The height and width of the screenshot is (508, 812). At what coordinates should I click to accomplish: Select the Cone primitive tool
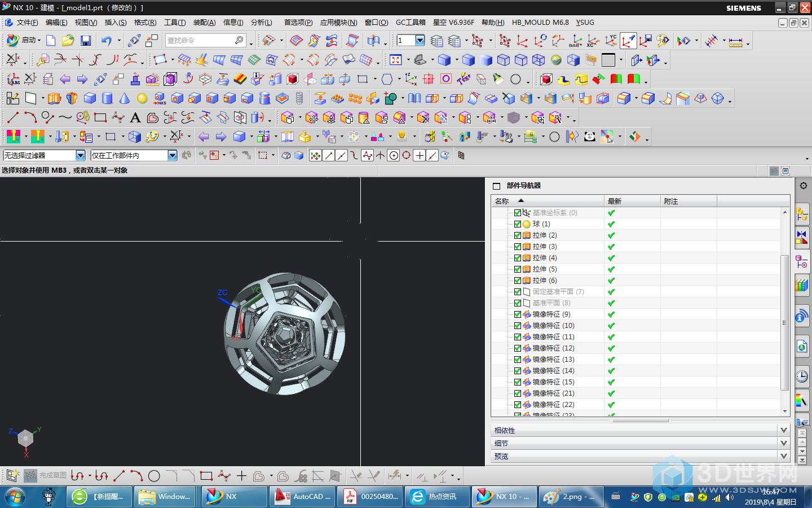coord(125,98)
